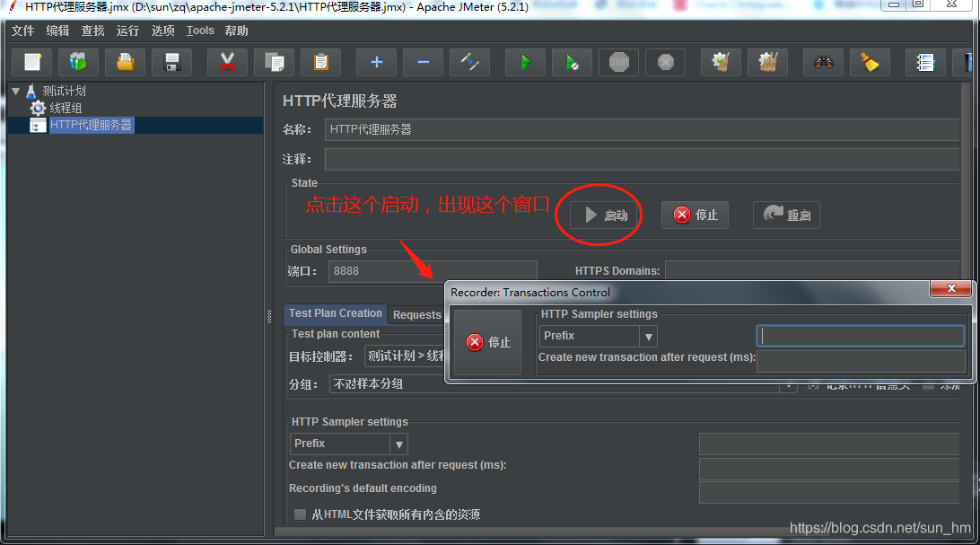Click the main panel Prefix value field

tap(828, 444)
